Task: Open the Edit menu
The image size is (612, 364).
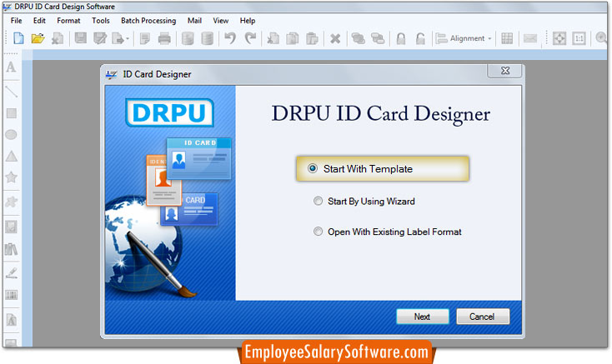Action: pyautogui.click(x=39, y=21)
